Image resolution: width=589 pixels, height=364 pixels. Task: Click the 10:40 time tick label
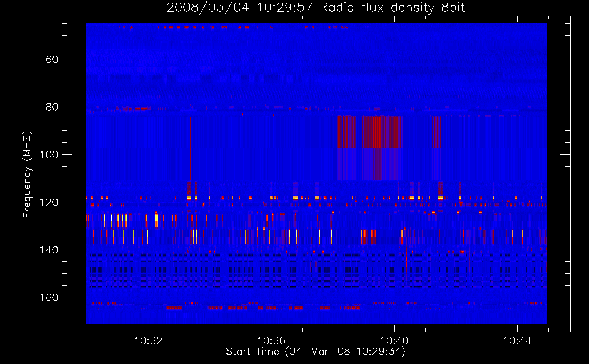395,341
